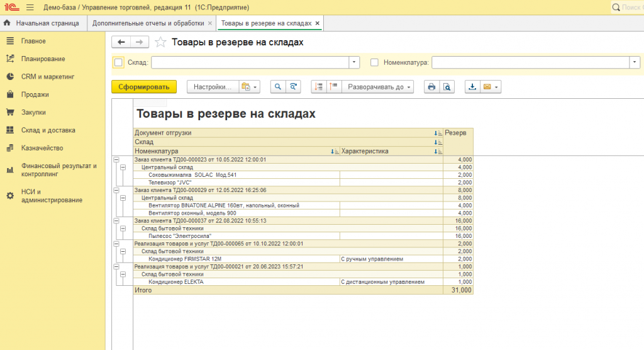
Task: Close Дополнительные отчеты и обработки tab
Action: coord(210,23)
